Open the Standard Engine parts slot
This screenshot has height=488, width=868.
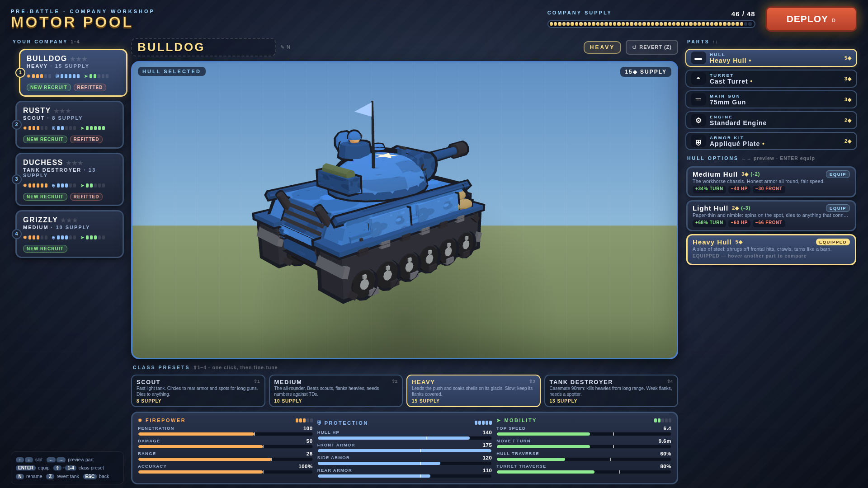[x=771, y=120]
